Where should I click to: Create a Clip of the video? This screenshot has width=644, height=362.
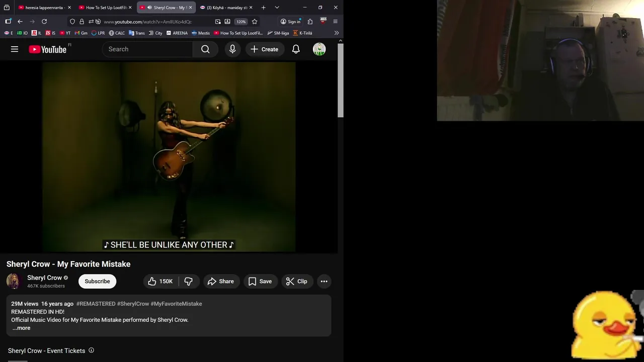coord(297,282)
